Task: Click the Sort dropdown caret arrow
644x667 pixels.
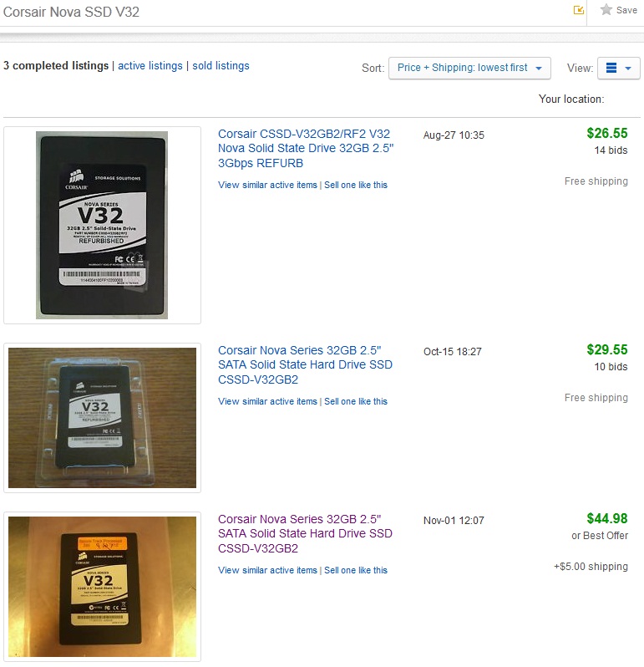Action: 539,69
